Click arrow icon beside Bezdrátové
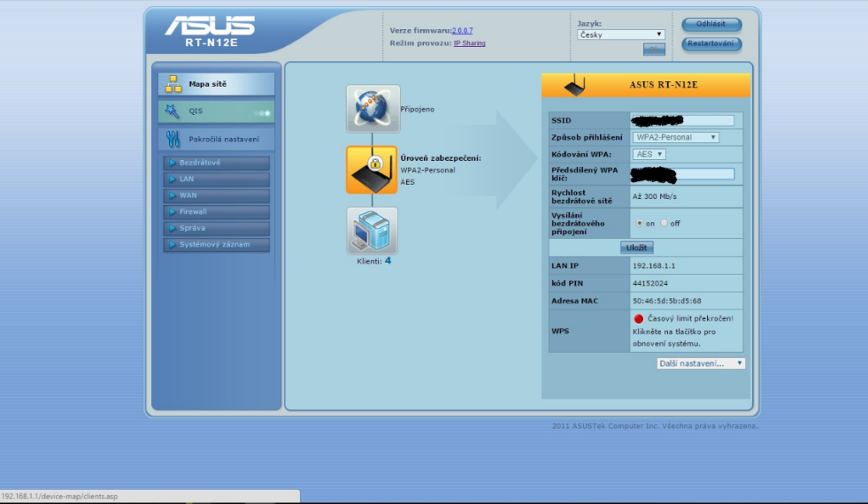868x504 pixels. [x=173, y=163]
